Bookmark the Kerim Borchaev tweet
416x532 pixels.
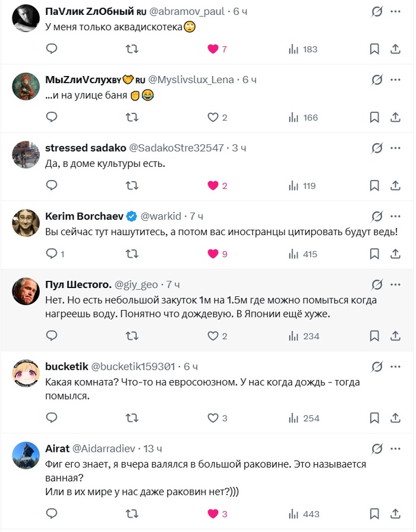click(374, 254)
